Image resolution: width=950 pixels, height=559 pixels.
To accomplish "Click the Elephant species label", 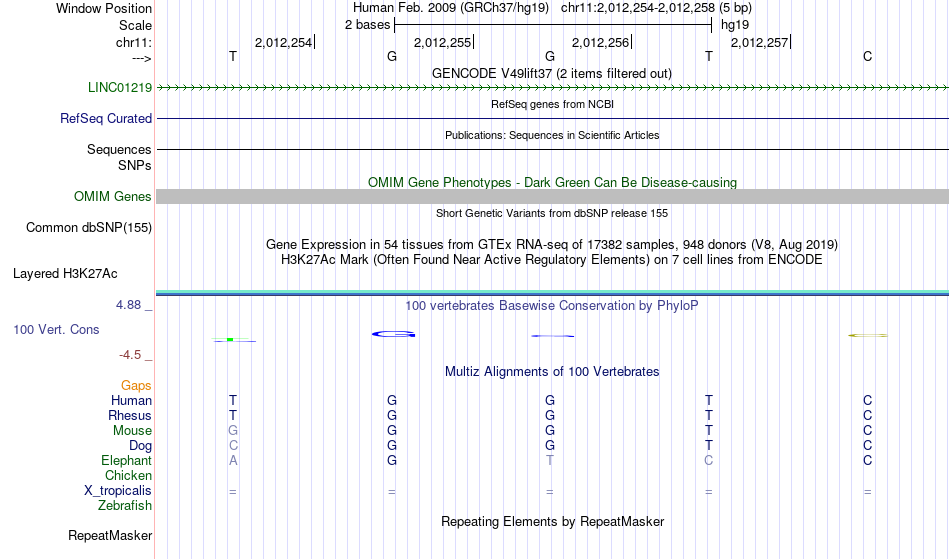I will (x=127, y=460).
